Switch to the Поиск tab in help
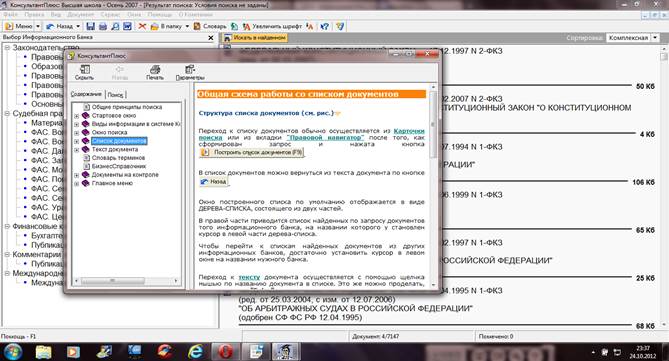The width and height of the screenshot is (669, 361). 115,95
